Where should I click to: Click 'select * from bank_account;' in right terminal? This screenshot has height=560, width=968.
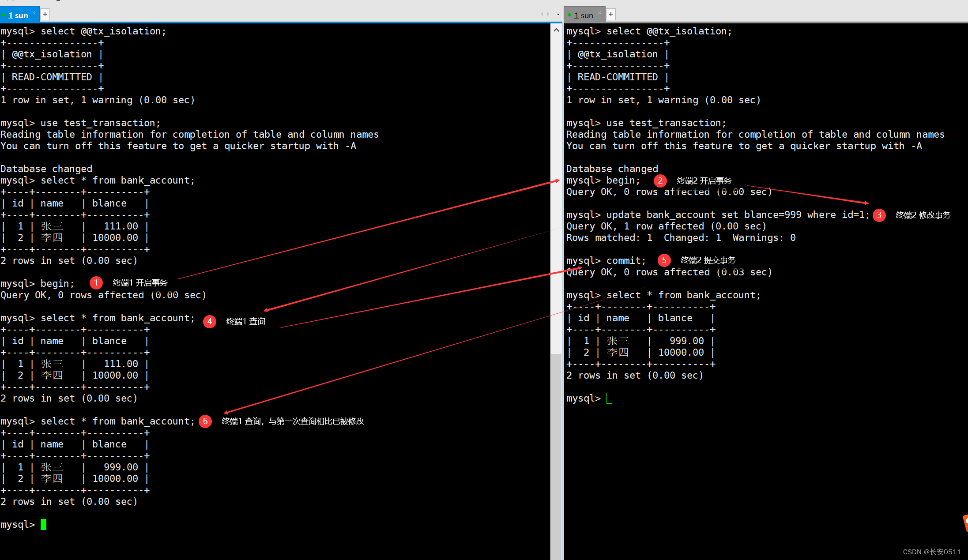click(683, 295)
